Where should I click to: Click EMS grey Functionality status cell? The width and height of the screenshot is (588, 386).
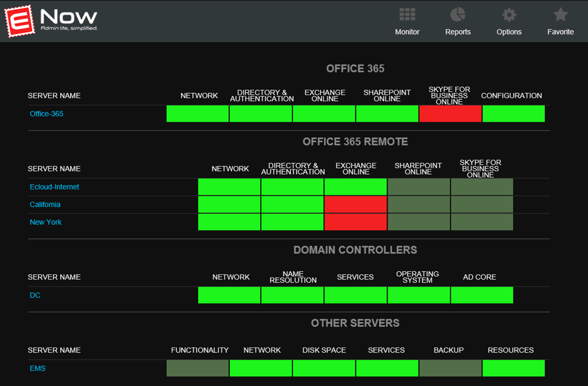tap(198, 368)
